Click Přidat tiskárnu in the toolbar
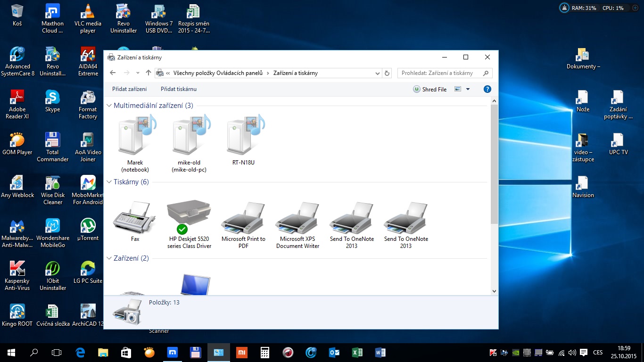The height and width of the screenshot is (362, 644). point(179,89)
